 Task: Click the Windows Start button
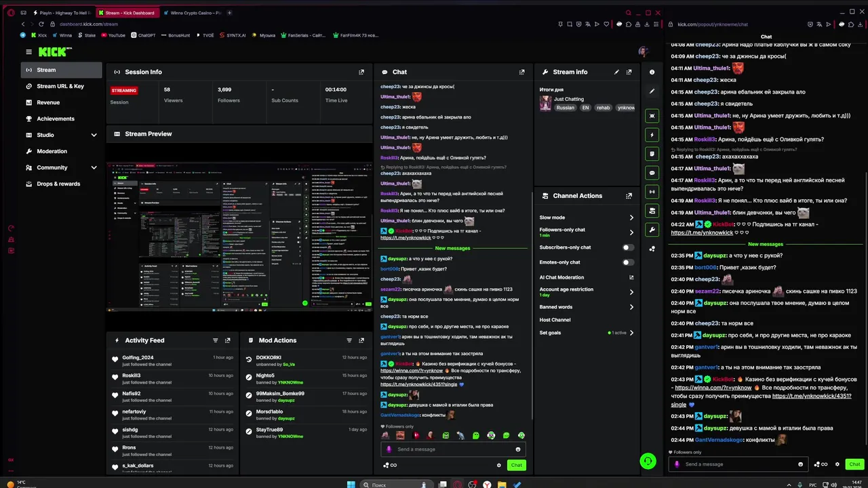(351, 485)
